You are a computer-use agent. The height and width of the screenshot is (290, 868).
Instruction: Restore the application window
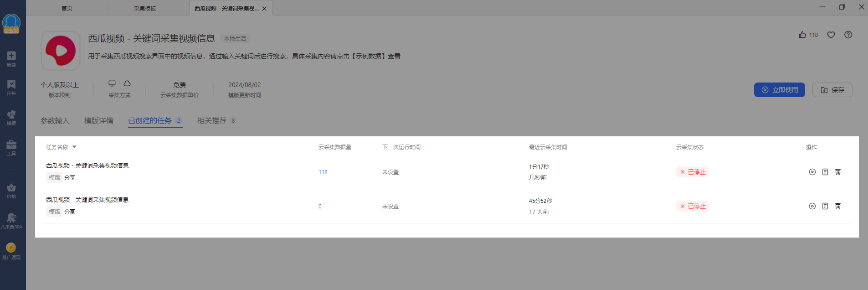tap(842, 7)
